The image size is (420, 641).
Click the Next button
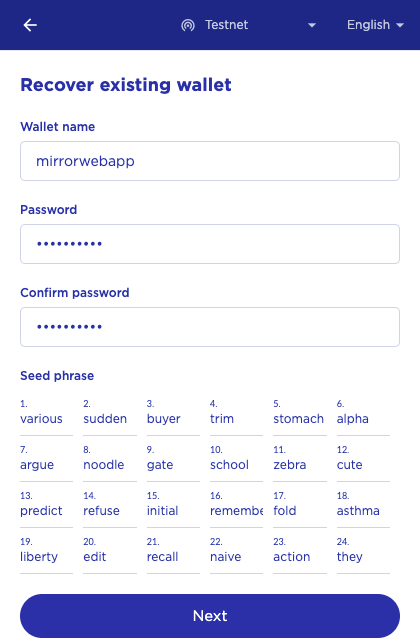pos(210,616)
